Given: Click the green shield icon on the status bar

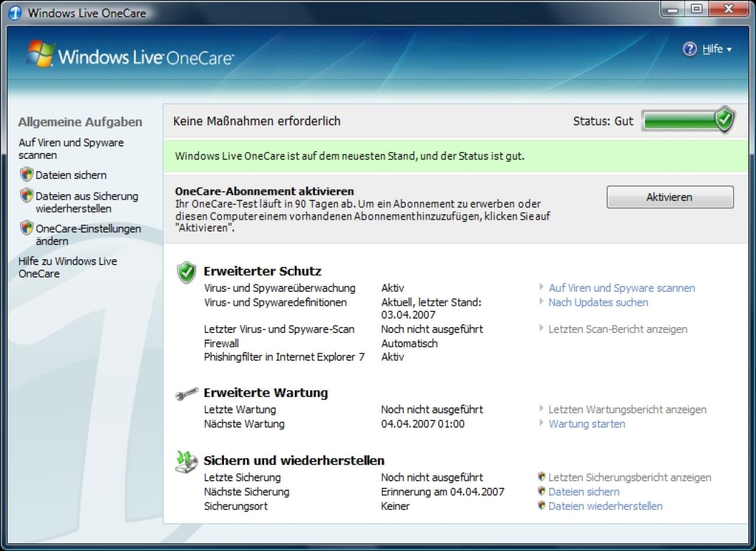Looking at the screenshot, I should click(724, 120).
